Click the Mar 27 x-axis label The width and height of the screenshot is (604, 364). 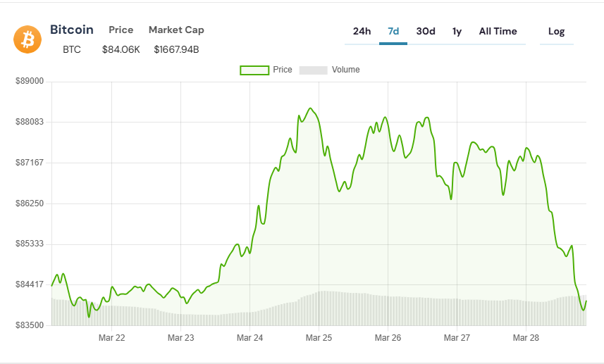(457, 338)
